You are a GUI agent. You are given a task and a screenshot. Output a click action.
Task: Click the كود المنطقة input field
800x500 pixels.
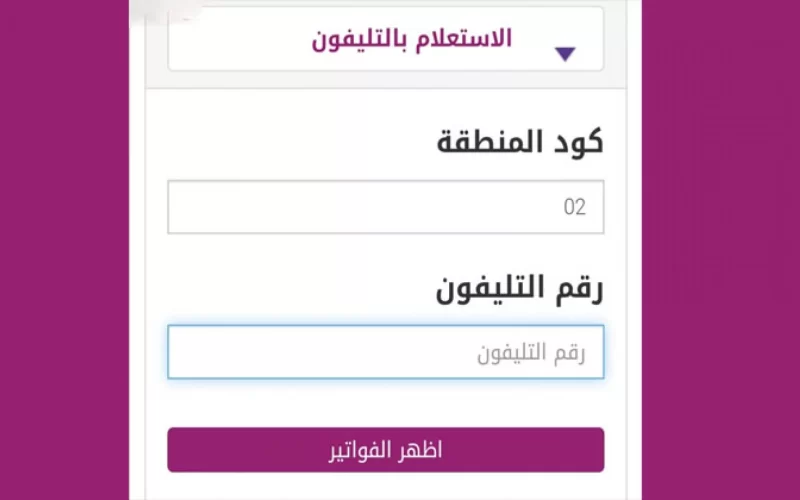(x=385, y=207)
